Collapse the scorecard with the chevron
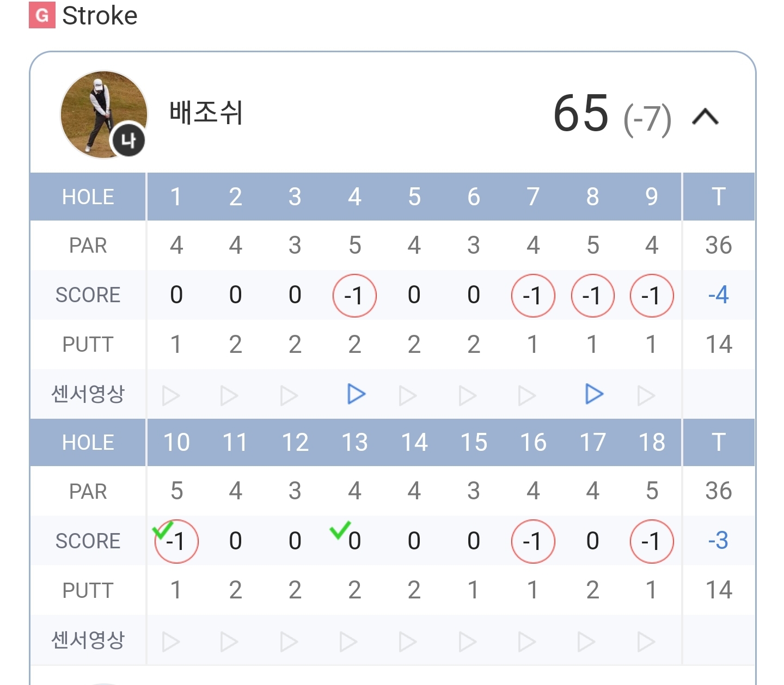The image size is (784, 685). pyautogui.click(x=705, y=117)
